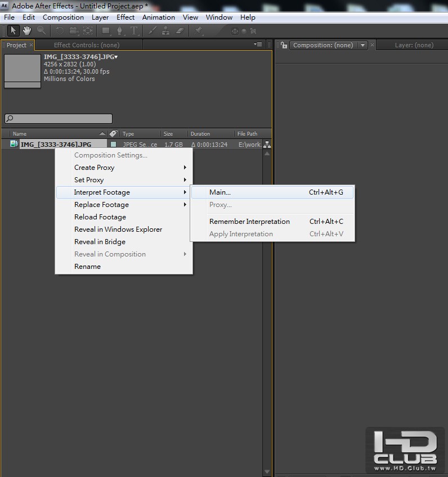This screenshot has width=448, height=477.
Task: Select the Selection arrow tool
Action: (x=13, y=31)
